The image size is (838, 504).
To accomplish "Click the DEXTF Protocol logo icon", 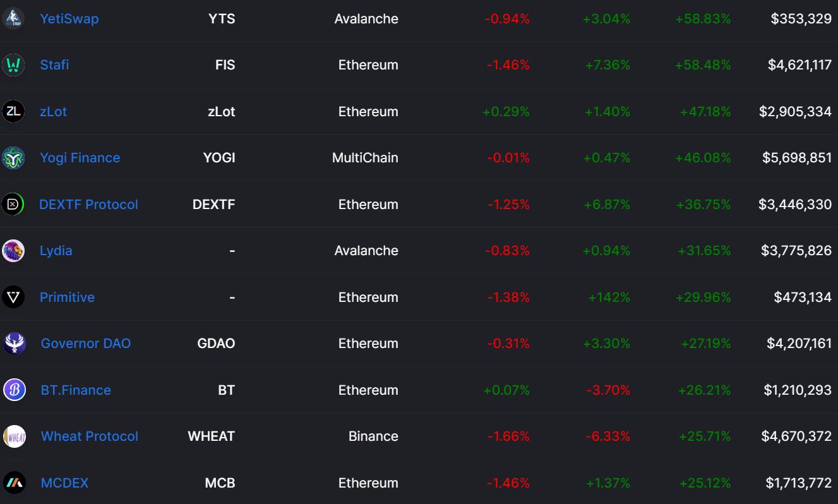I will [13, 205].
